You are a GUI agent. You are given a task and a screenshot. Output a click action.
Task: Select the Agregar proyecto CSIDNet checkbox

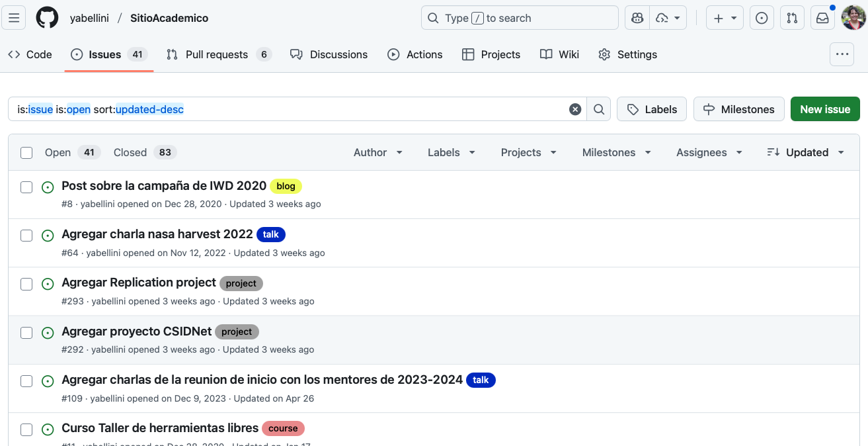26,333
